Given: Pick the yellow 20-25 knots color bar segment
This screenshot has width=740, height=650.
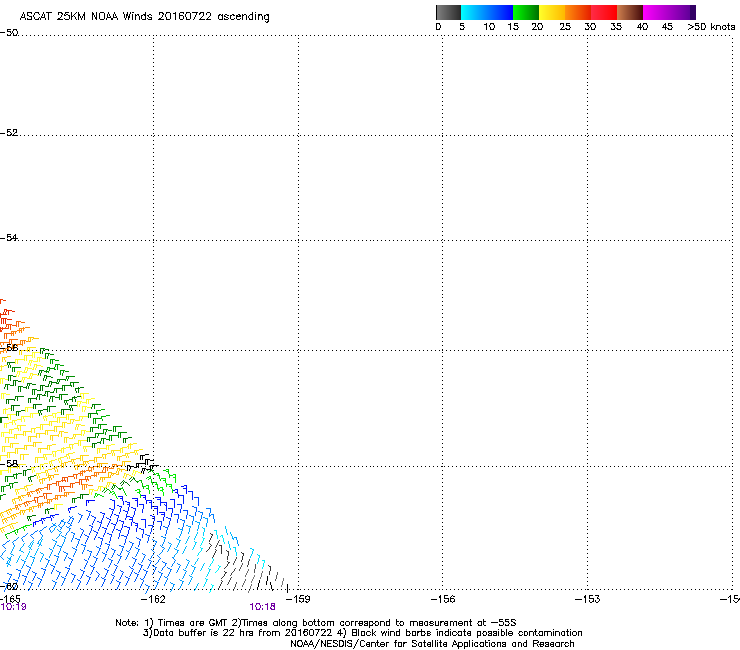Looking at the screenshot, I should click(552, 12).
